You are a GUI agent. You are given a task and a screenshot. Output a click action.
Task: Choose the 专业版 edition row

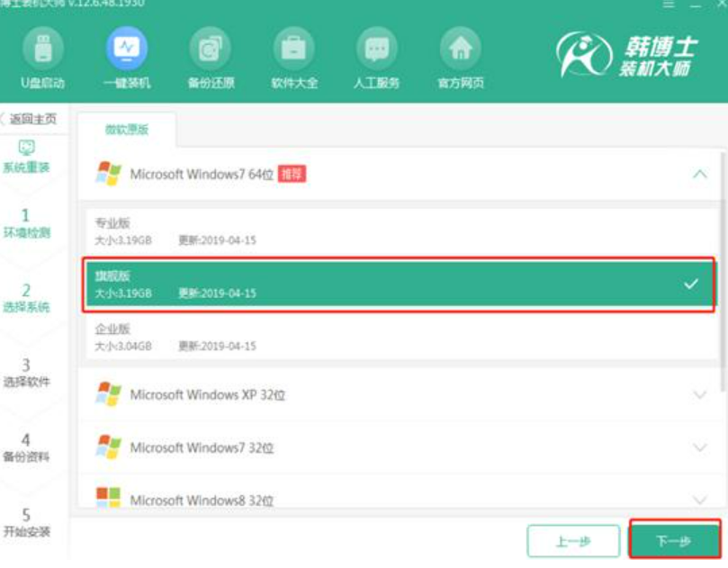coord(401,231)
